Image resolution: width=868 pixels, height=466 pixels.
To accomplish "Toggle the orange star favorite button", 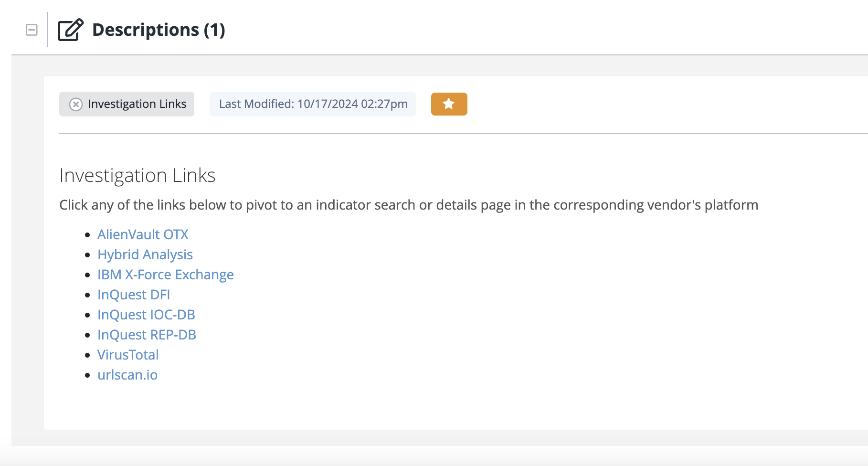I will 449,104.
